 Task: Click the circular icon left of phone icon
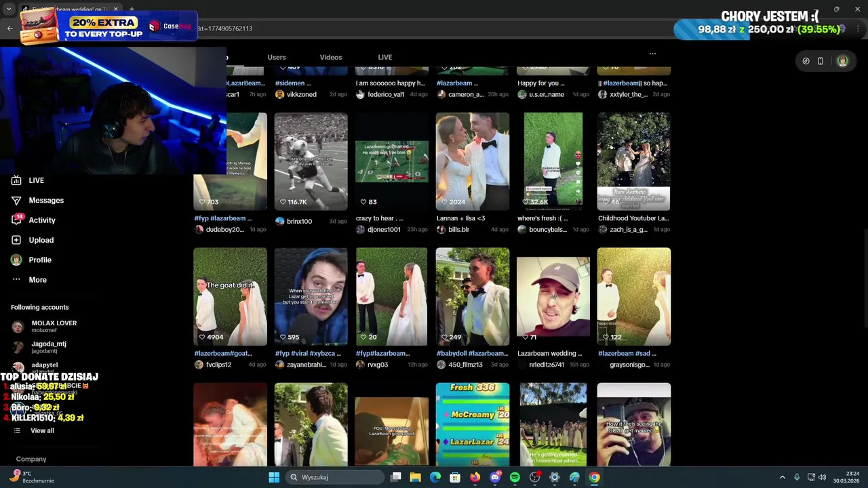coord(806,61)
